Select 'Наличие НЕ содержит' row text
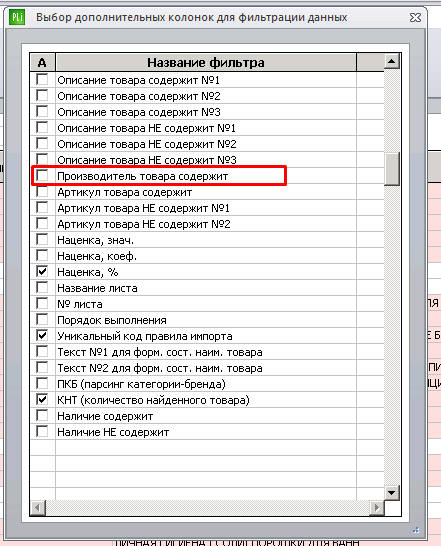 [113, 432]
